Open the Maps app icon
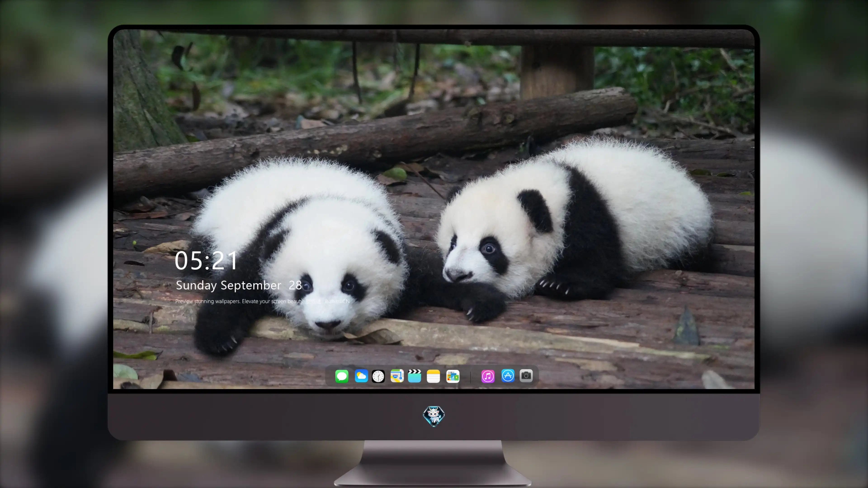This screenshot has width=868, height=488. (397, 376)
